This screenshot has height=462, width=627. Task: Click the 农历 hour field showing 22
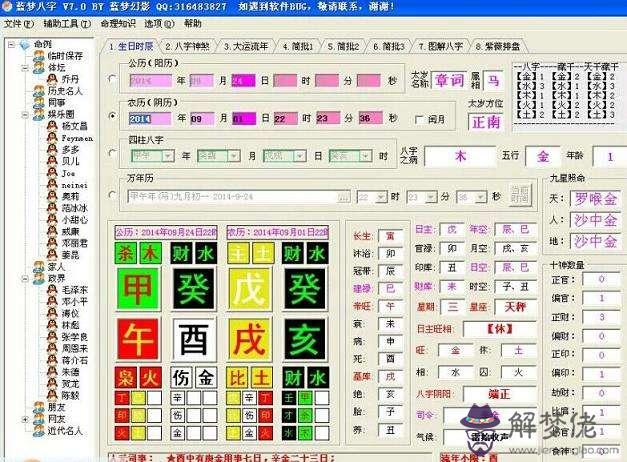click(x=286, y=119)
